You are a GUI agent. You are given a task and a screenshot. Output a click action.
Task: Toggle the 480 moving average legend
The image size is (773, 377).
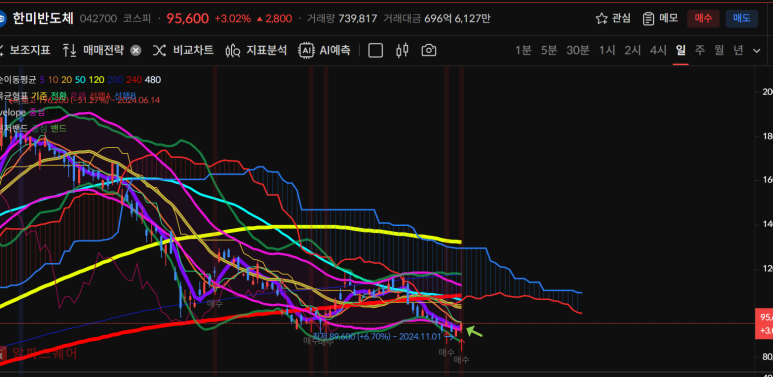153,80
